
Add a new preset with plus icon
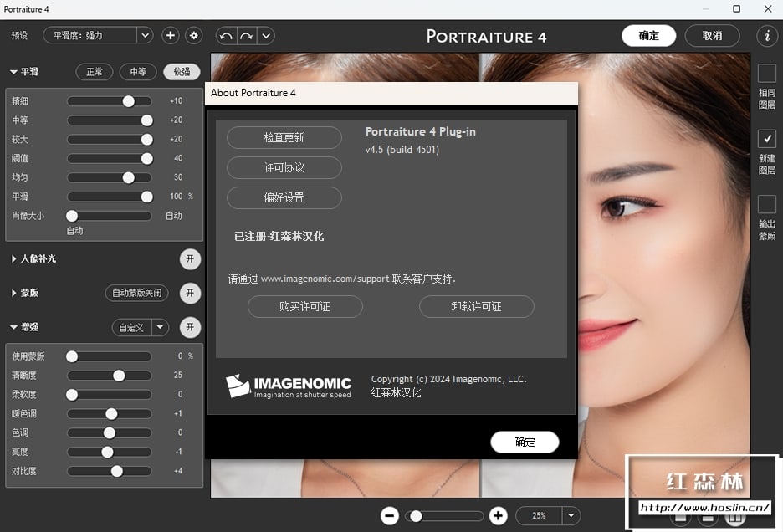(x=171, y=35)
